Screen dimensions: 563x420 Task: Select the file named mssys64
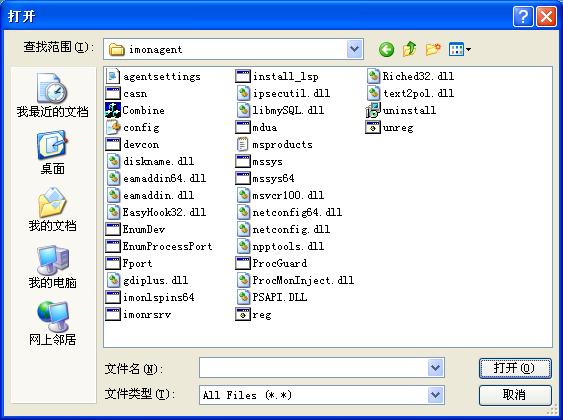click(265, 178)
